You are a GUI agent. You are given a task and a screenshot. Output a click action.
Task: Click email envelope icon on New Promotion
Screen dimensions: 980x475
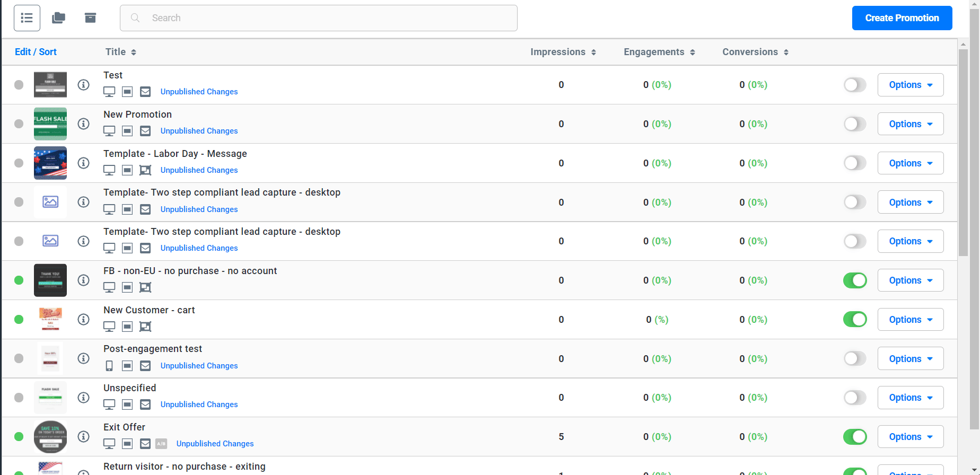click(x=145, y=131)
